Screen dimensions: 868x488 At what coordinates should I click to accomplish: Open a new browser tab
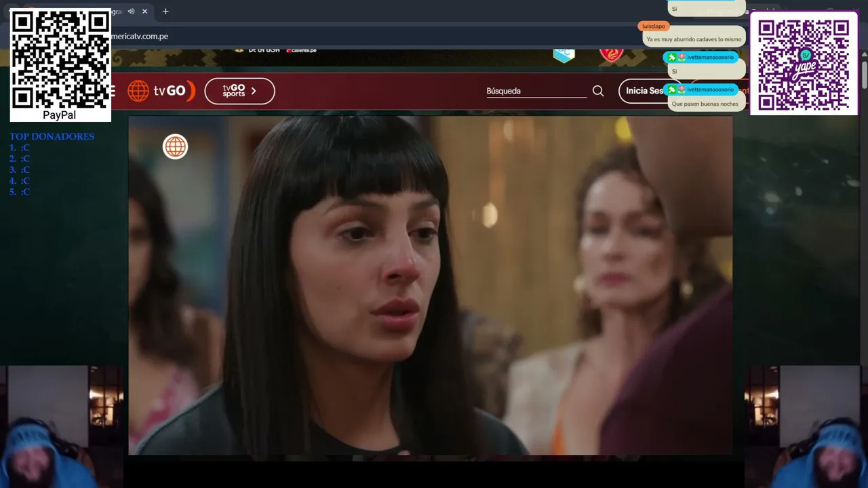tap(165, 12)
